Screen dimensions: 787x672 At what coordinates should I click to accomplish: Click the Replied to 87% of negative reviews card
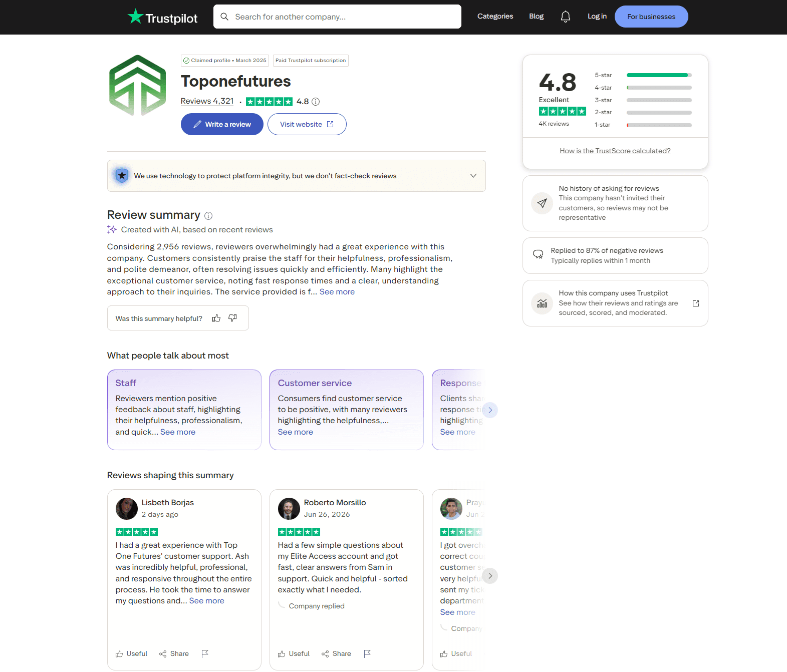pyautogui.click(x=615, y=255)
